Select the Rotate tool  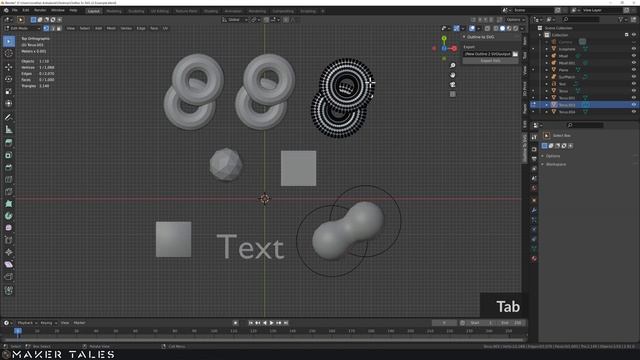9,79
